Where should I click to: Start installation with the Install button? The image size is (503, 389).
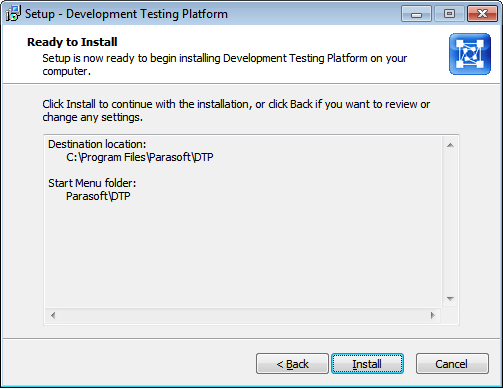pyautogui.click(x=367, y=364)
